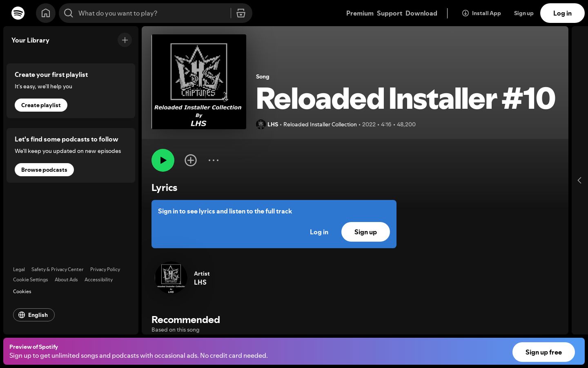Screen dimensions: 588x368
Task: Click the 'Create your first playlist' text
Action: tap(51, 74)
